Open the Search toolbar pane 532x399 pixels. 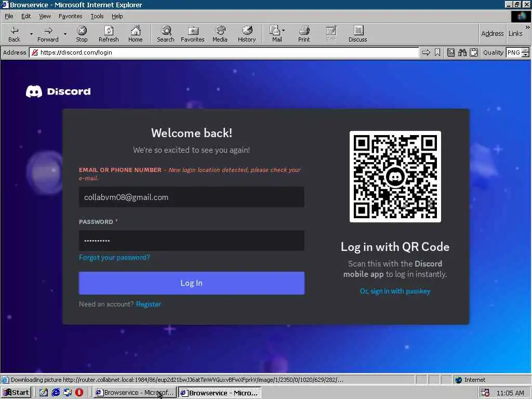coord(166,34)
